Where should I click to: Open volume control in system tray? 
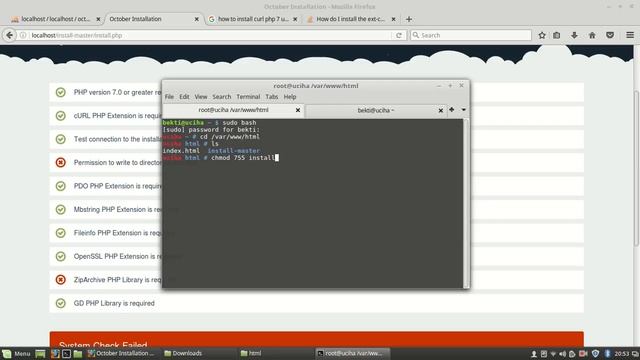562,354
